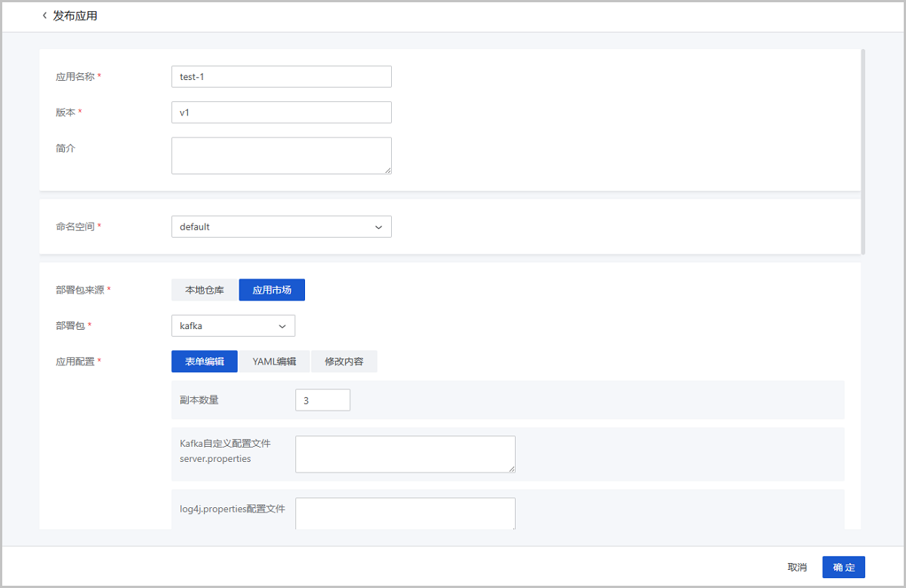Grab the resize handle of 简介 text area
This screenshot has height=588, width=906.
tap(388, 171)
